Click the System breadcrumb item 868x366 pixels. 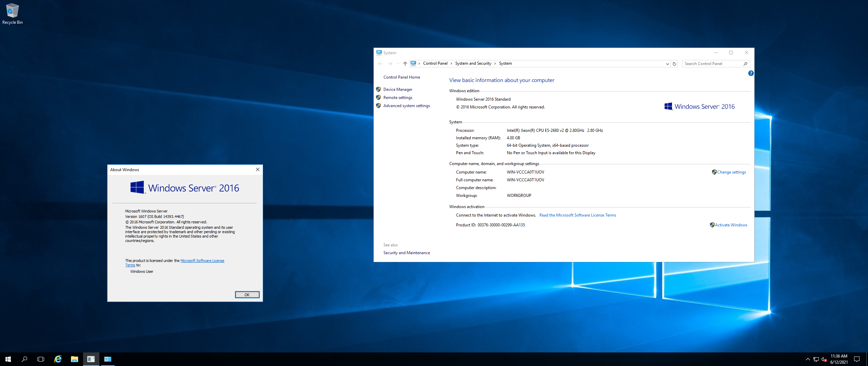[505, 63]
